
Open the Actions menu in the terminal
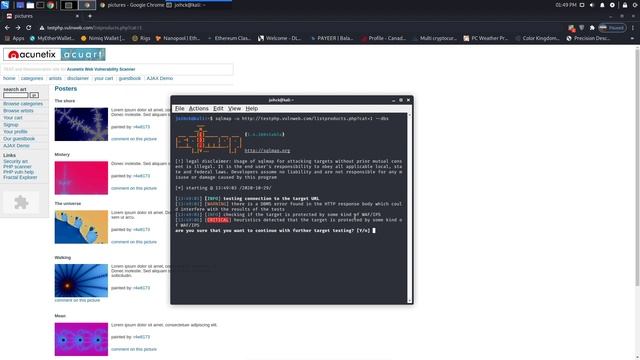(x=198, y=109)
